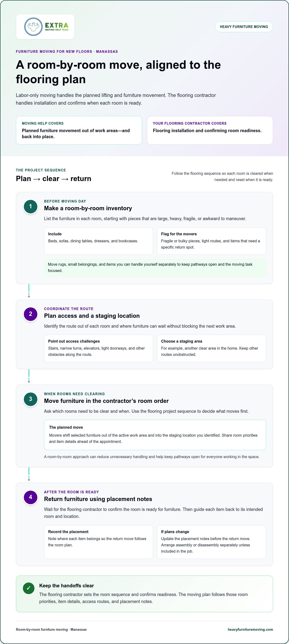Click the If plans change card

tap(211, 542)
